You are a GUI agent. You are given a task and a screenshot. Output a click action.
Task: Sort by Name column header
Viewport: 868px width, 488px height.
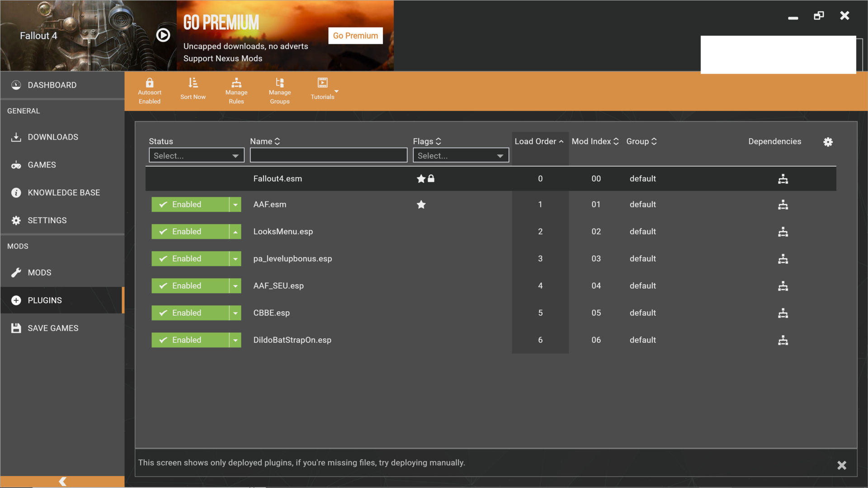click(265, 141)
